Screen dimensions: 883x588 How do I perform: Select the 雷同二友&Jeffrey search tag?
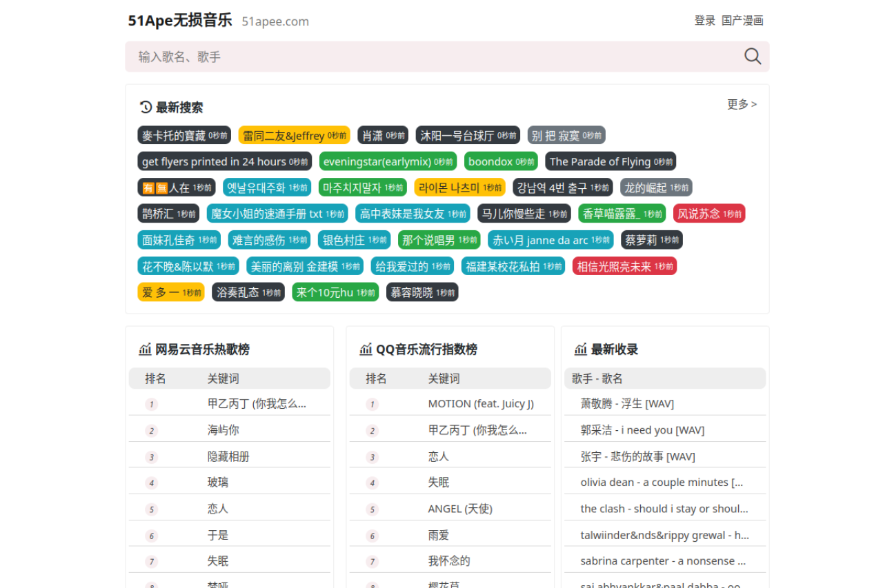pos(295,135)
